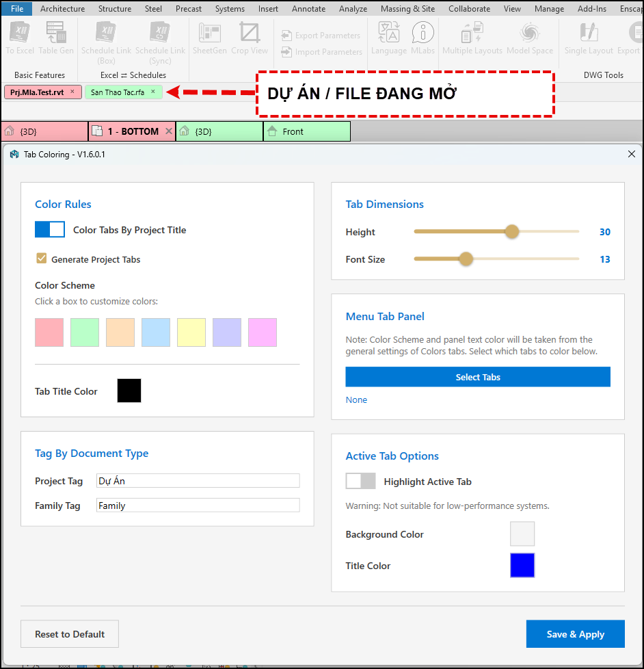Pick the active tab Background Color swatch
This screenshot has width=644, height=669.
(x=522, y=534)
